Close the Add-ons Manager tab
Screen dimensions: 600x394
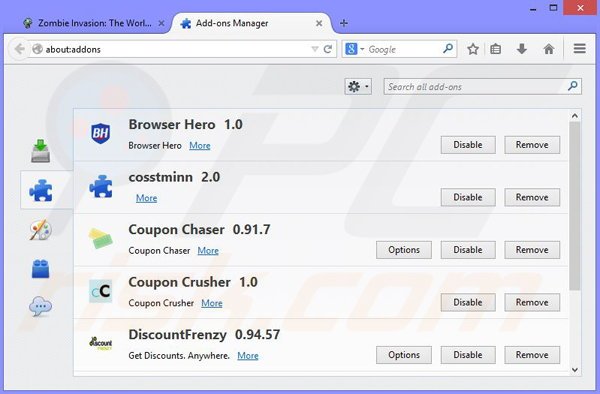pyautogui.click(x=319, y=23)
